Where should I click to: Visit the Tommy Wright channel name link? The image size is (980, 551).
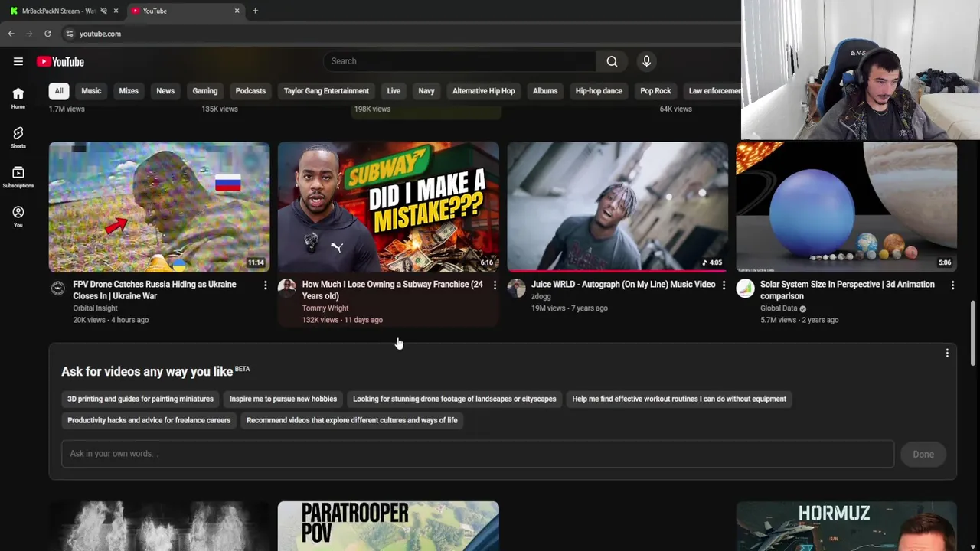click(x=325, y=308)
